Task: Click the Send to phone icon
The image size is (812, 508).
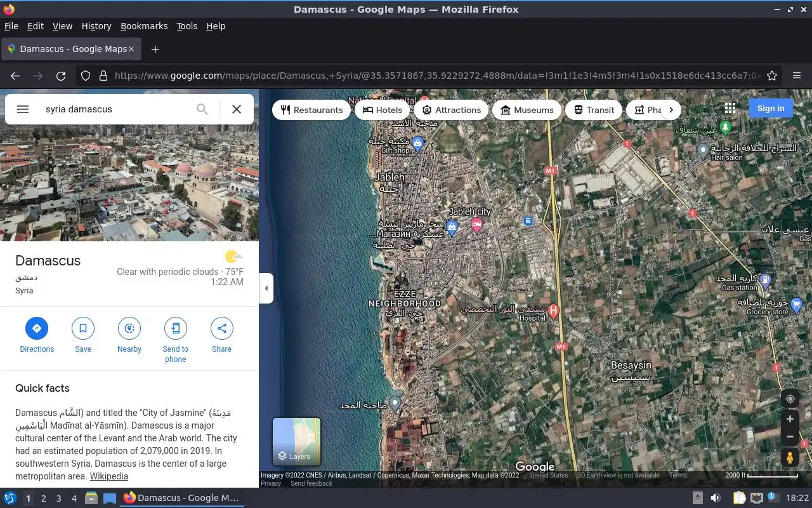Action: click(x=176, y=328)
